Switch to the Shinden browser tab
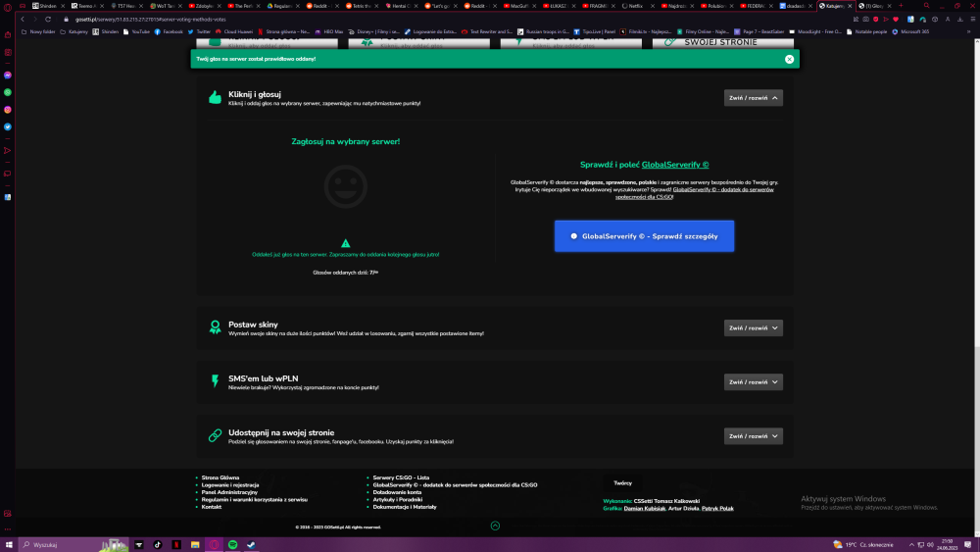Viewport: 980px width, 552px height. coord(47,6)
